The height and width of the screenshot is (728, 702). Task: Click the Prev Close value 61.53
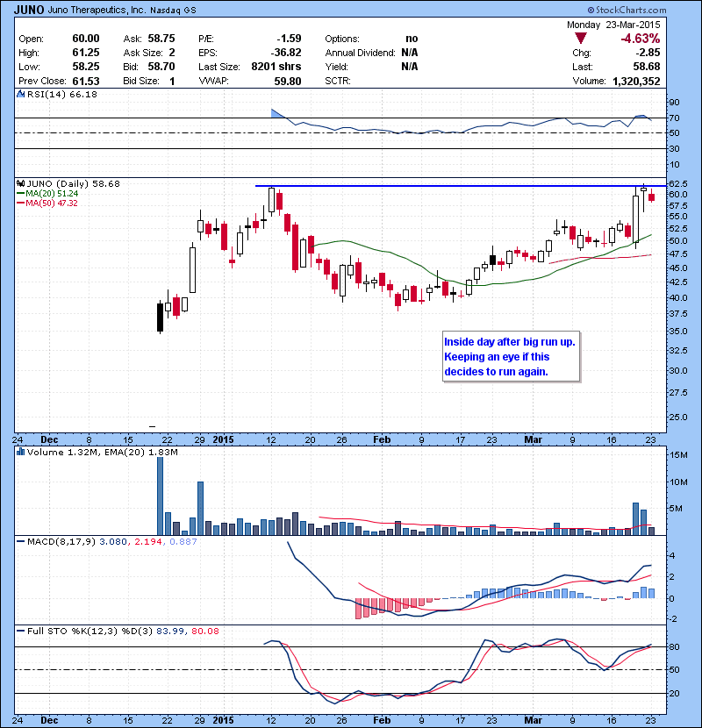coord(86,81)
